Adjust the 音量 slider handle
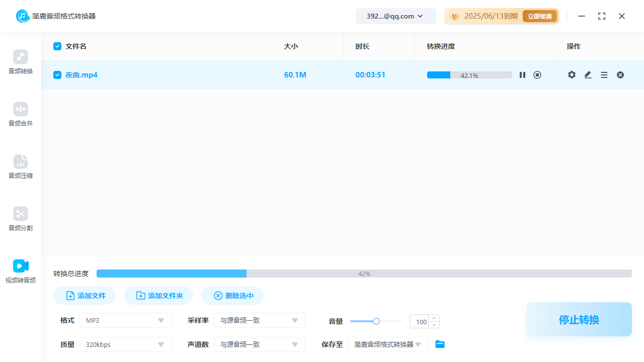 [376, 321]
